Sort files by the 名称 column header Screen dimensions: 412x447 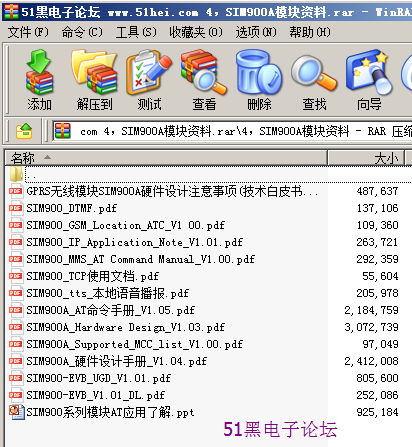166,158
